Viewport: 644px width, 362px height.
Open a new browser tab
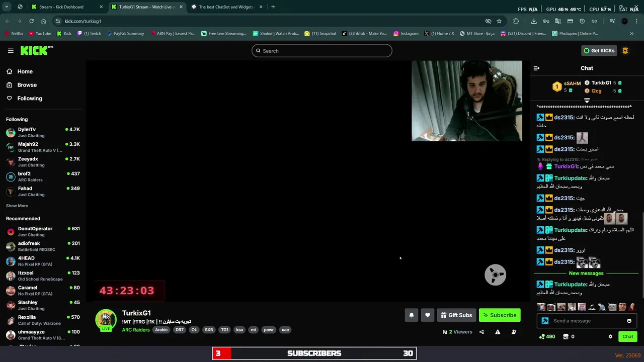point(273,7)
